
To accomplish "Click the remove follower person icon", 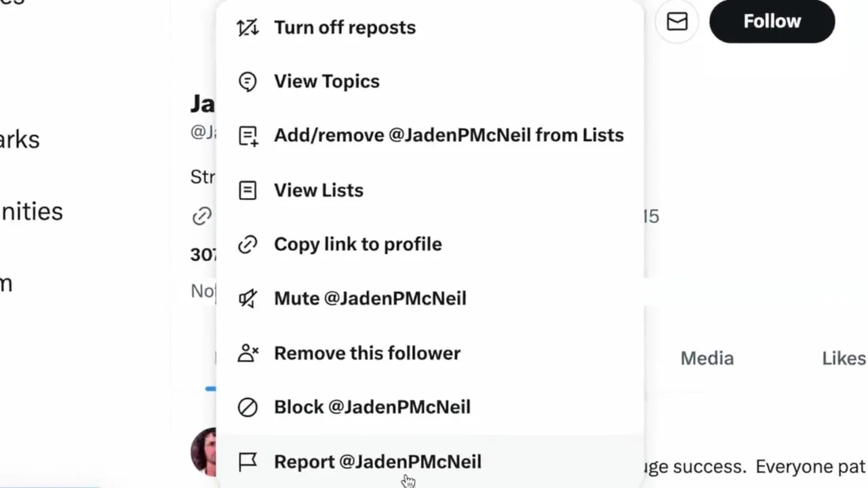I will click(x=248, y=353).
